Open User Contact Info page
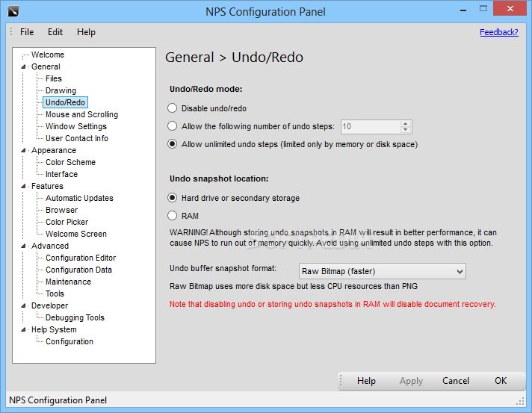 tap(77, 138)
